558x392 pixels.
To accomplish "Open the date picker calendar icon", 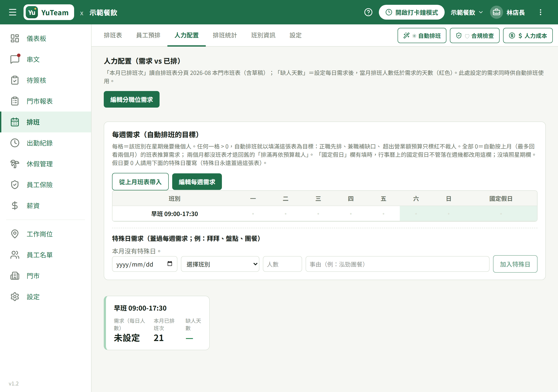I will point(170,264).
